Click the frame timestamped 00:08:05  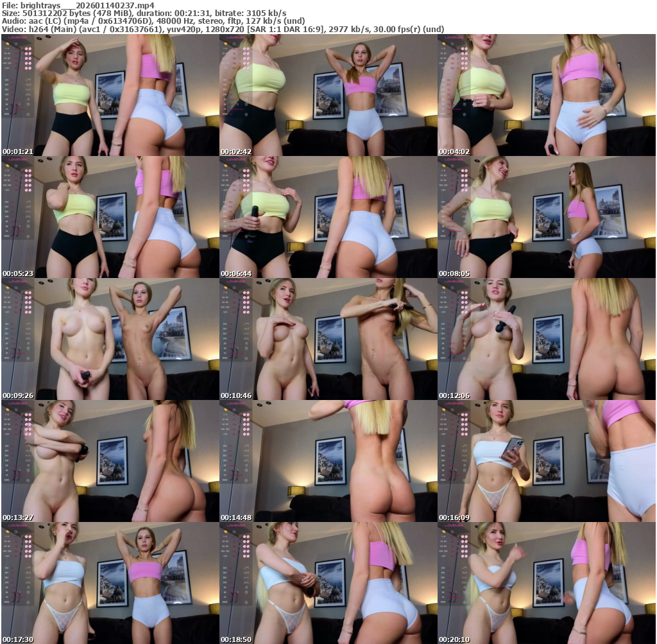coord(546,217)
